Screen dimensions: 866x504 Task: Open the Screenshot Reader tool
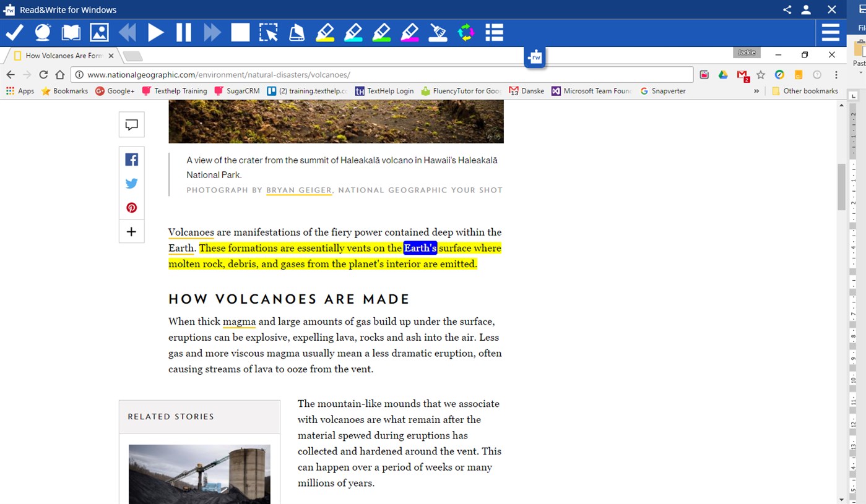pyautogui.click(x=269, y=32)
